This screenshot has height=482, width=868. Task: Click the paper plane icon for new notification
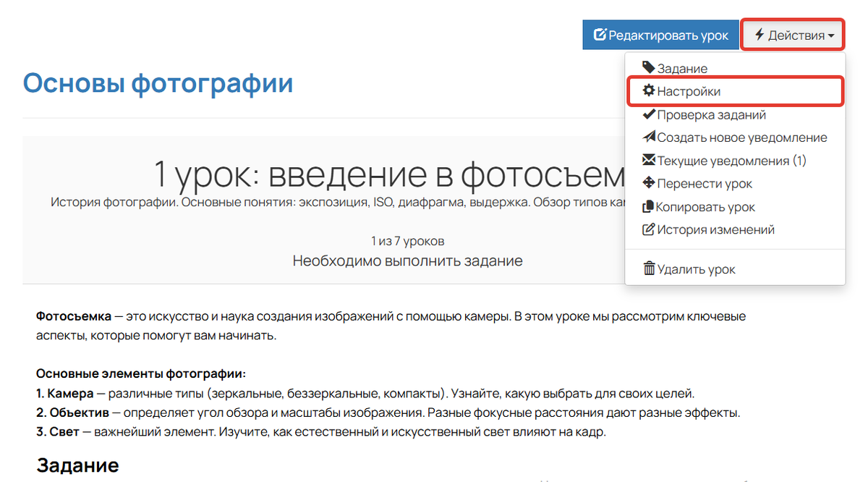(x=650, y=138)
